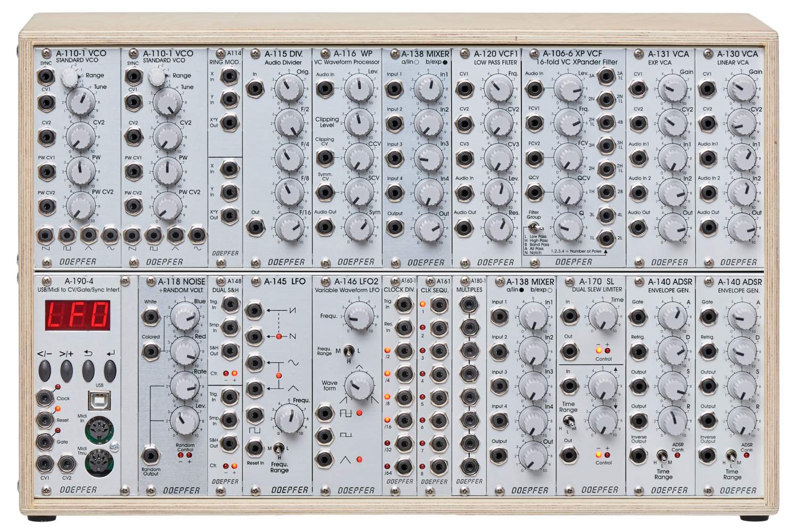Click the White noise jack on A-118 NOISE
The image size is (797, 532).
point(151,318)
